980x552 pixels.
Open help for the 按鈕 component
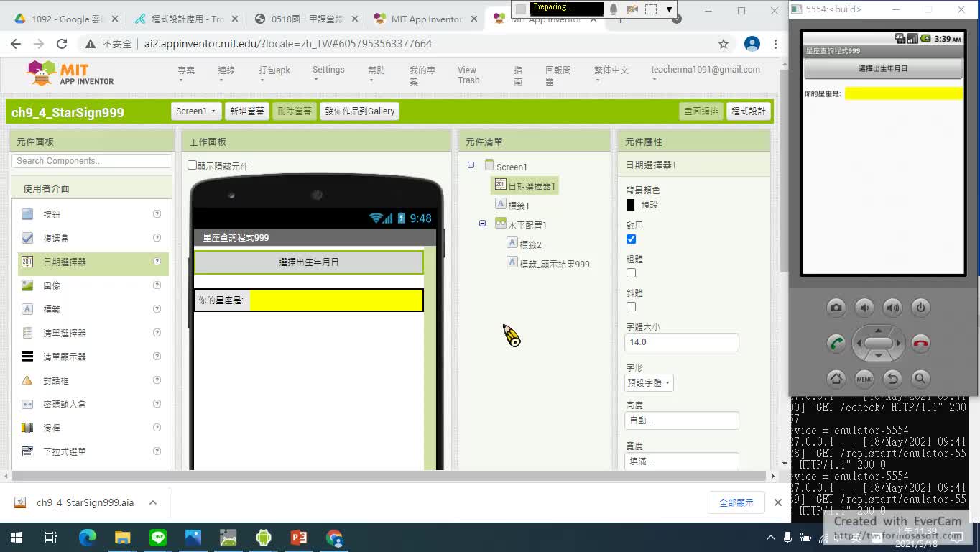pos(157,214)
